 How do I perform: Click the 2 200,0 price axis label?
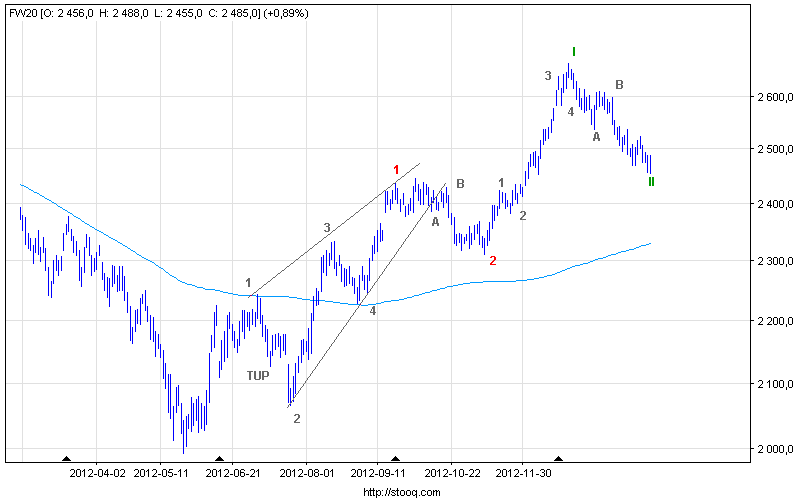(x=776, y=321)
